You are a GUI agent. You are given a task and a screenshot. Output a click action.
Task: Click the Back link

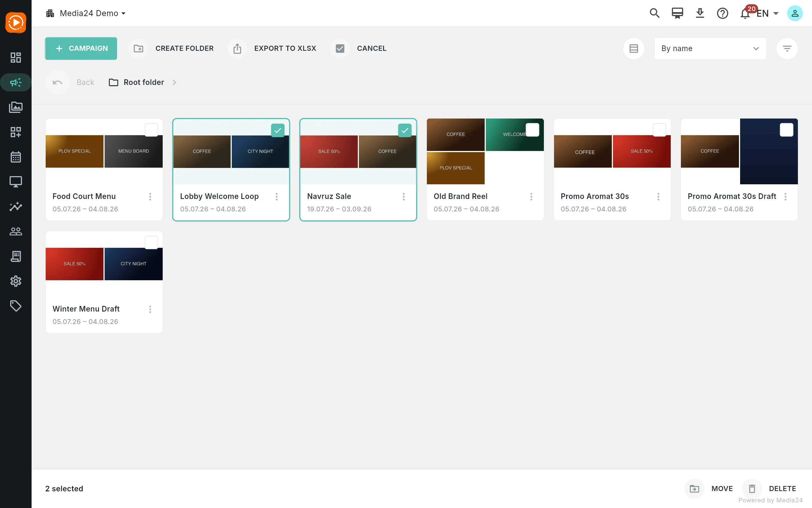pyautogui.click(x=85, y=82)
